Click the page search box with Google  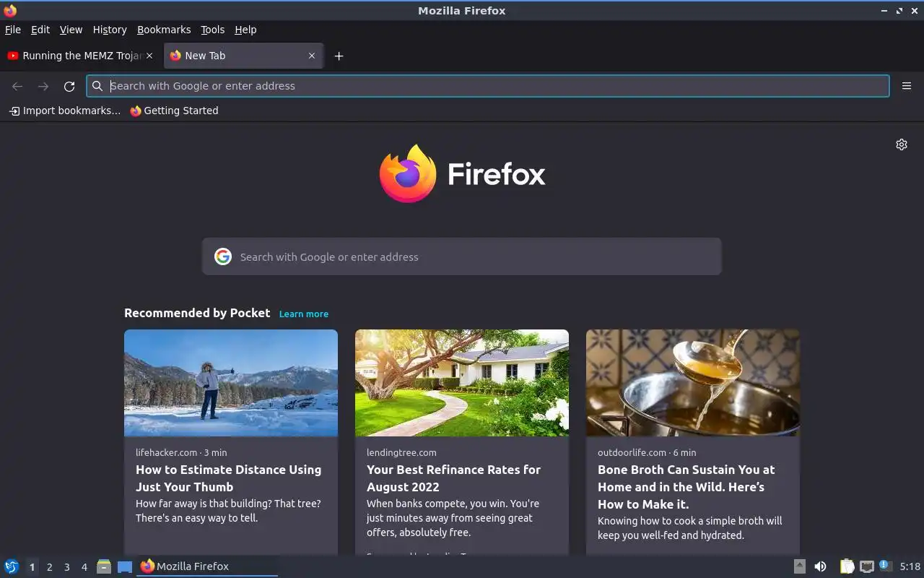(x=462, y=256)
